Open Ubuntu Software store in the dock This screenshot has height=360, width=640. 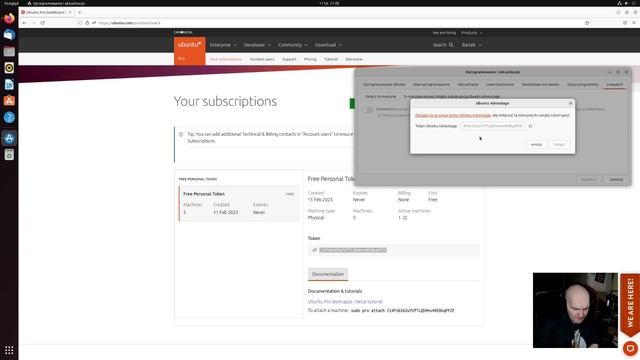coord(9,101)
